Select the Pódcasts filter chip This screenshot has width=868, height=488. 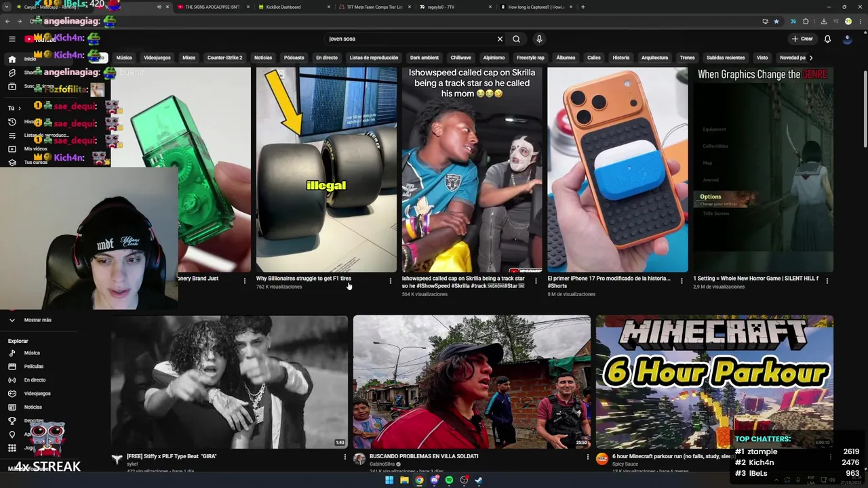(x=294, y=58)
